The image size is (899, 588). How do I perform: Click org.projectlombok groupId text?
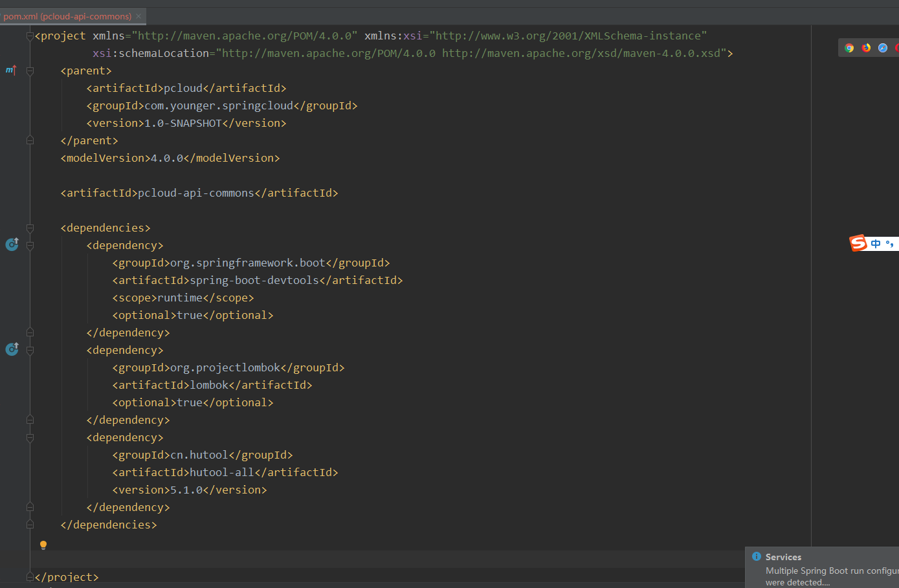tap(225, 367)
